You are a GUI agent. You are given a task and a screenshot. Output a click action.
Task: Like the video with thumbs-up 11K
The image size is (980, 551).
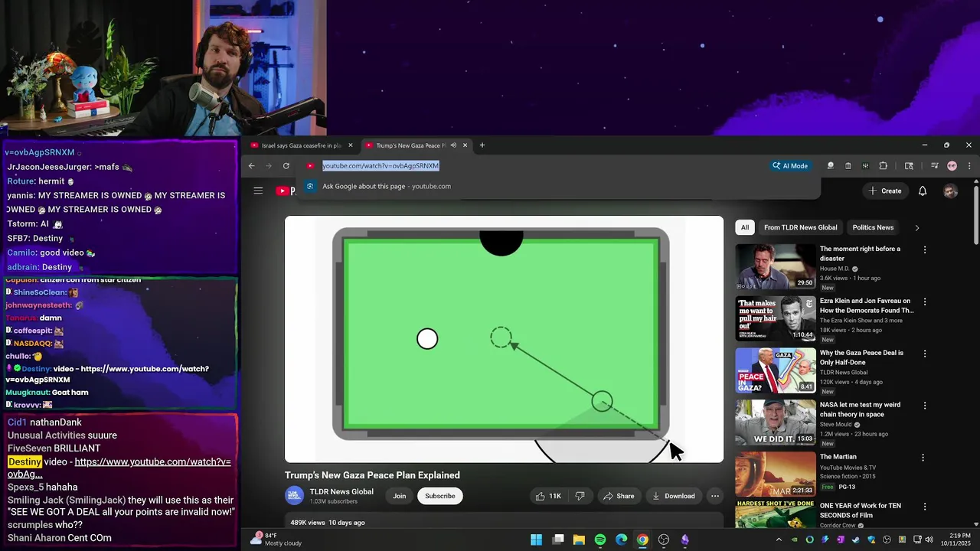pos(548,496)
